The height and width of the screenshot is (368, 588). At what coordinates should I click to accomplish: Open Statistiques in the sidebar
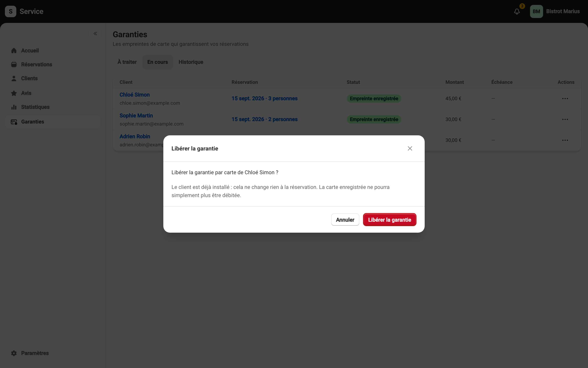point(53,107)
